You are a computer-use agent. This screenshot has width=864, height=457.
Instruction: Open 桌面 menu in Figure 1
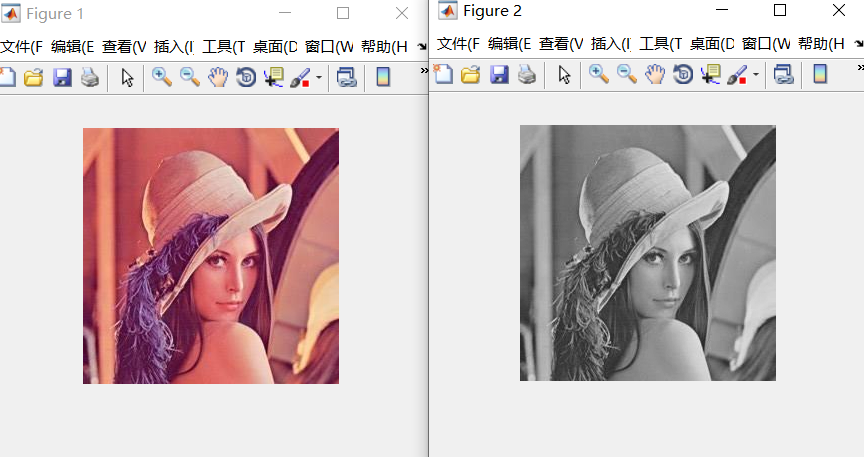click(275, 47)
